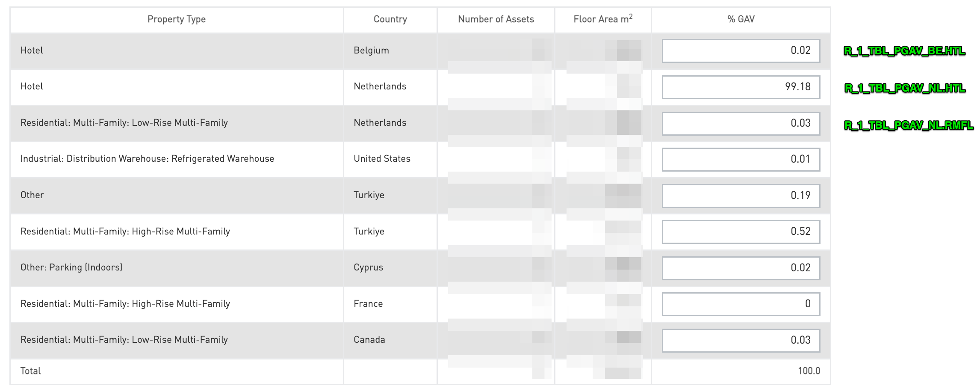980x392 pixels.
Task: Click the % GAV field for Belgium Hotel
Action: click(741, 50)
